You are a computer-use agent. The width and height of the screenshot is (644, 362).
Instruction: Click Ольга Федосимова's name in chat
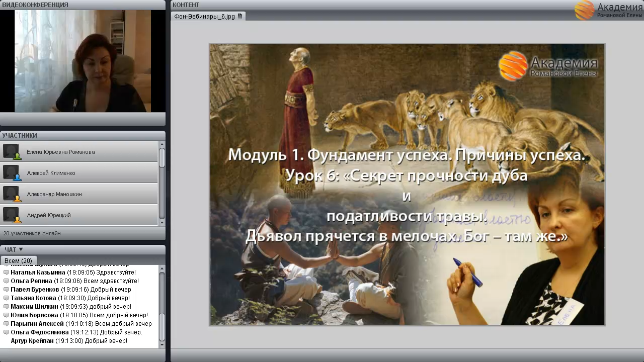click(x=40, y=332)
